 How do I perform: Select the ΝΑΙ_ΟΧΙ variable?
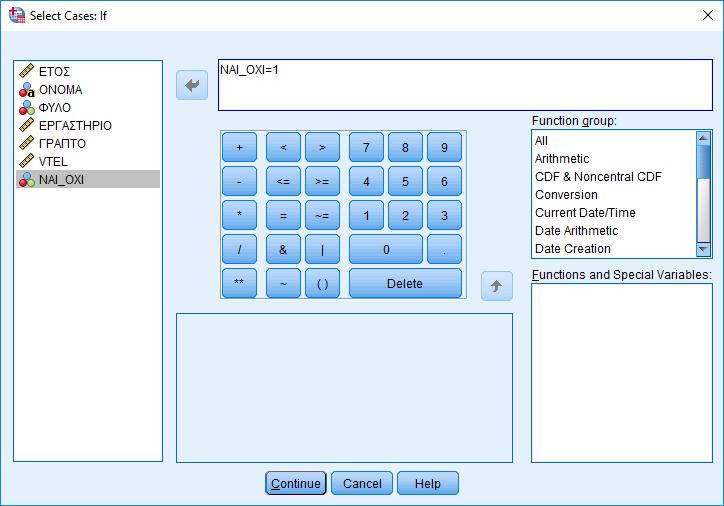tap(88, 179)
